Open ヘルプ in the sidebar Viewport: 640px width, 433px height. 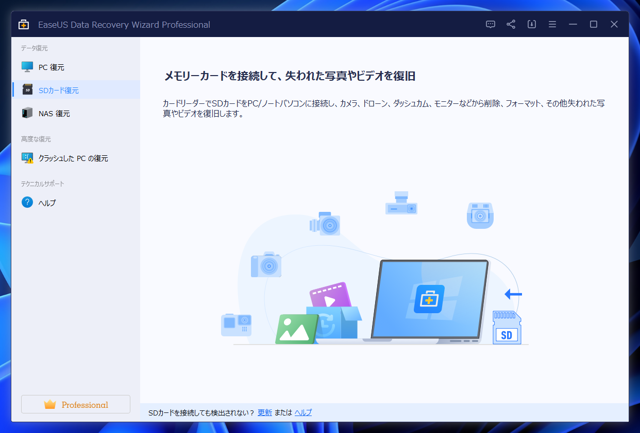(76, 202)
